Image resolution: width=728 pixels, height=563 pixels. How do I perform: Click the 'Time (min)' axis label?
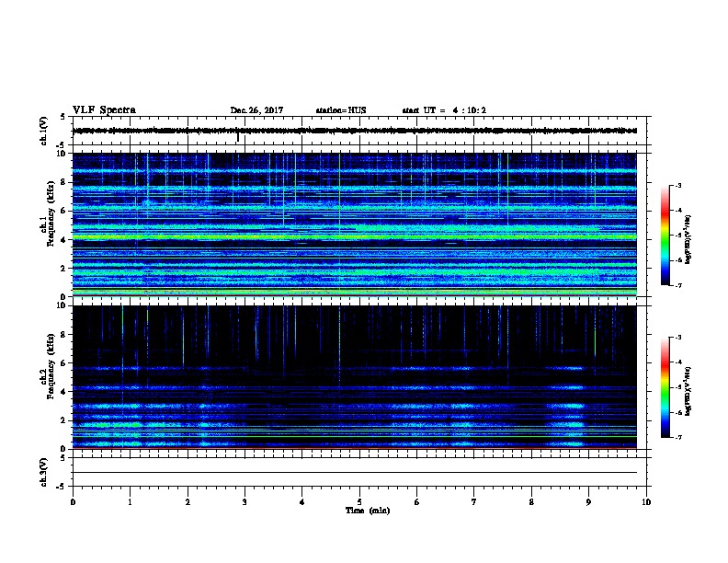[x=368, y=511]
